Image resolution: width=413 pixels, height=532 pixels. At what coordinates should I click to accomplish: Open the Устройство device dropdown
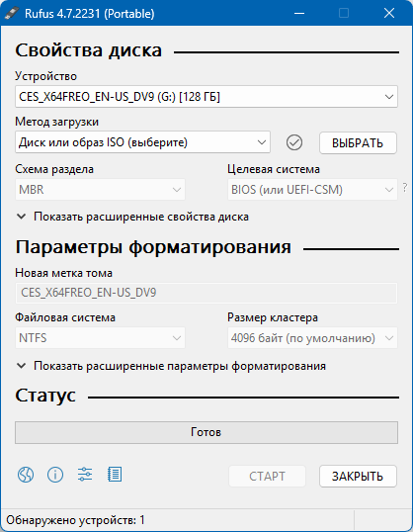pyautogui.click(x=206, y=97)
